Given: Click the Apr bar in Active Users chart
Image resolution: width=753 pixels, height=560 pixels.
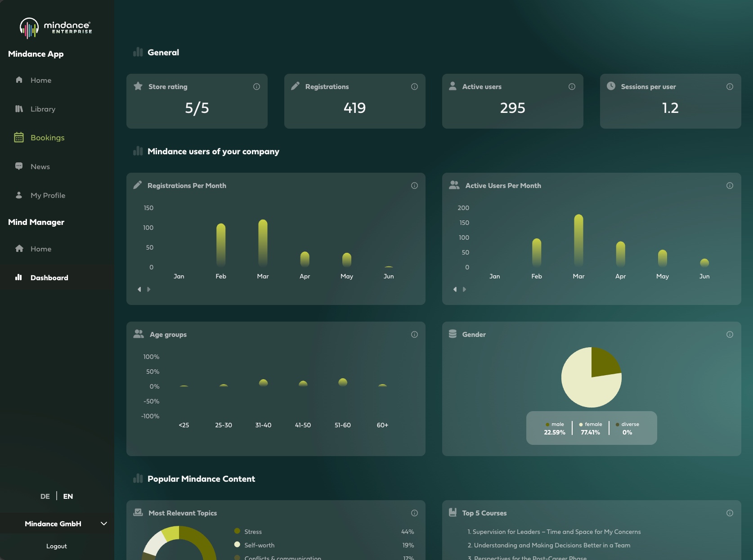Looking at the screenshot, I should click(620, 254).
